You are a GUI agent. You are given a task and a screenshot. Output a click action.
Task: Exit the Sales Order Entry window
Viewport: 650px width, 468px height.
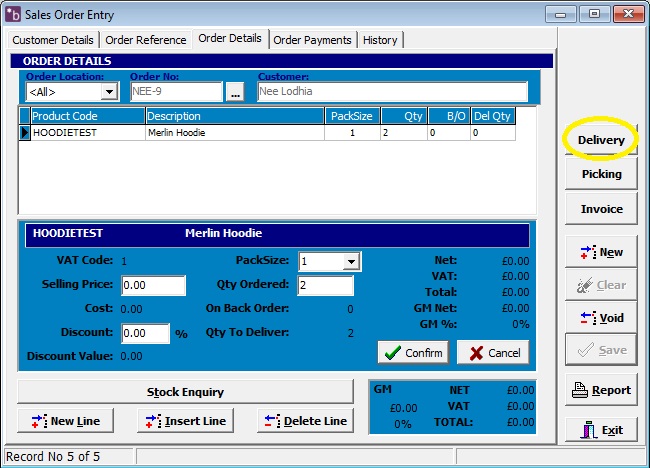click(601, 430)
